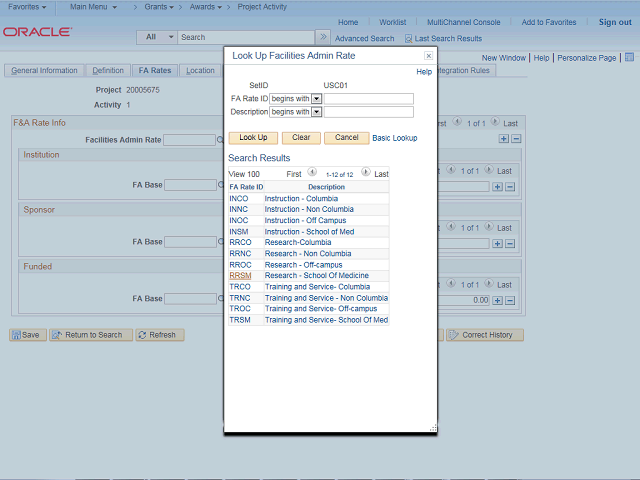
Task: Select FA Rate ID INCO
Action: click(x=239, y=198)
